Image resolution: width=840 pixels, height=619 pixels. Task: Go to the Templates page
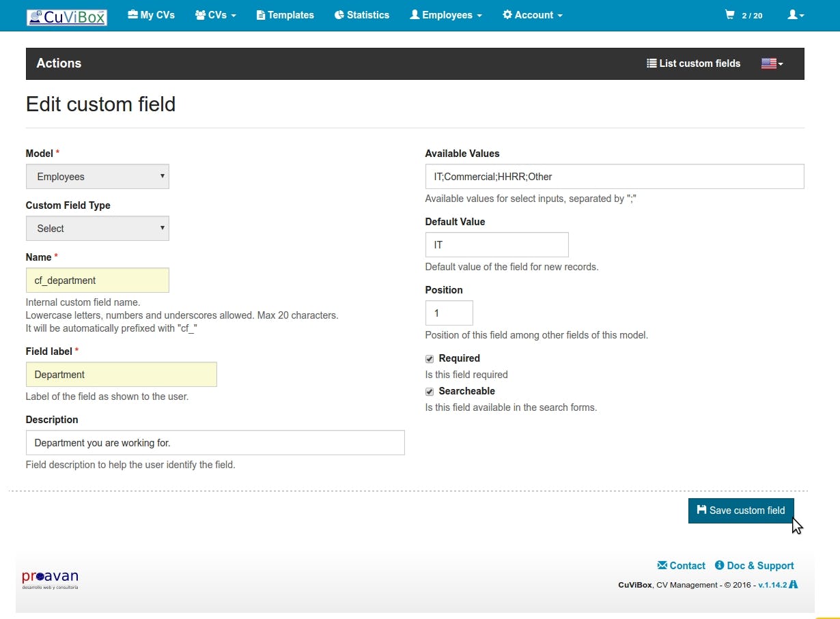tap(285, 15)
